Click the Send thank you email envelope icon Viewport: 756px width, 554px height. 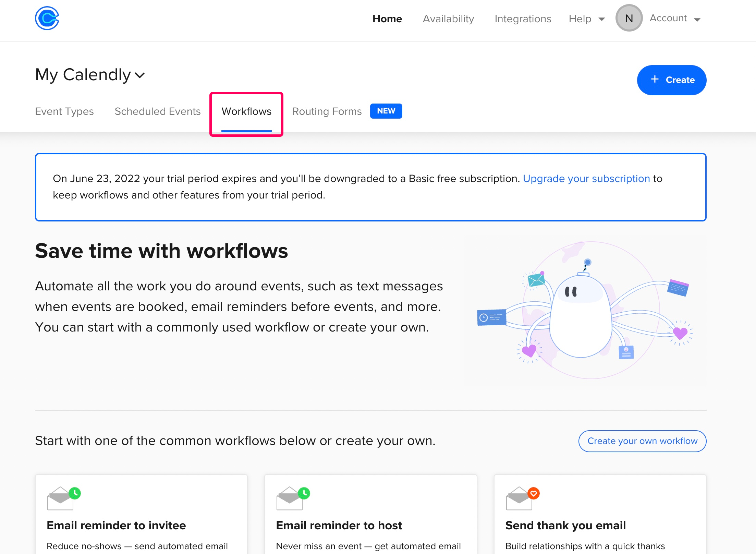click(523, 498)
